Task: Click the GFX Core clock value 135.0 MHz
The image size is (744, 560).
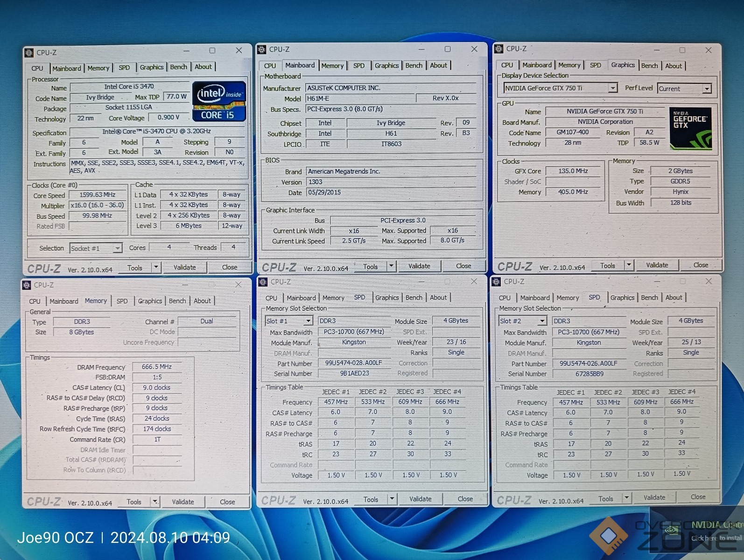Action: [x=573, y=171]
